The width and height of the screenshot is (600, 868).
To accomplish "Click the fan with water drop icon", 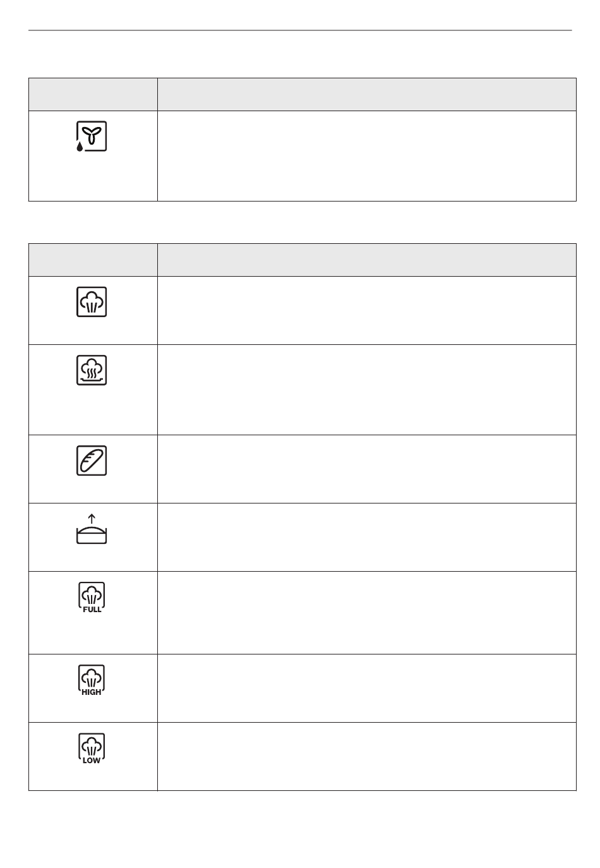I will tap(92, 136).
